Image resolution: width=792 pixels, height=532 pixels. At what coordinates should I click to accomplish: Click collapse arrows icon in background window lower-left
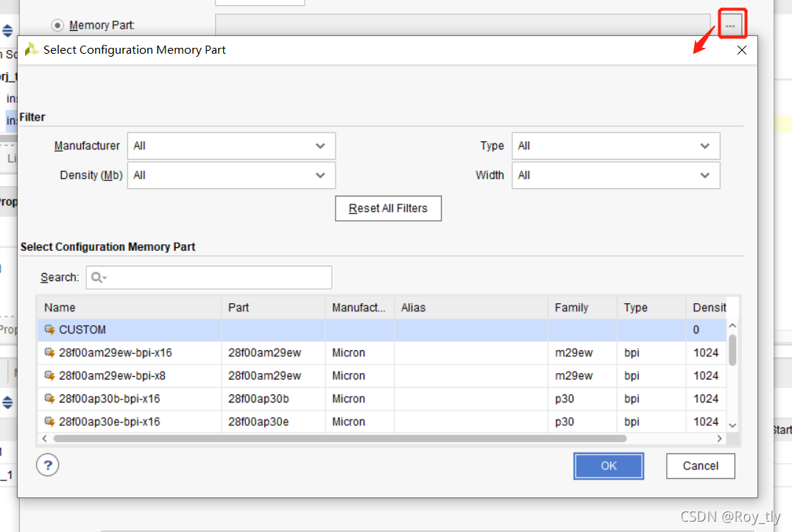(x=7, y=402)
